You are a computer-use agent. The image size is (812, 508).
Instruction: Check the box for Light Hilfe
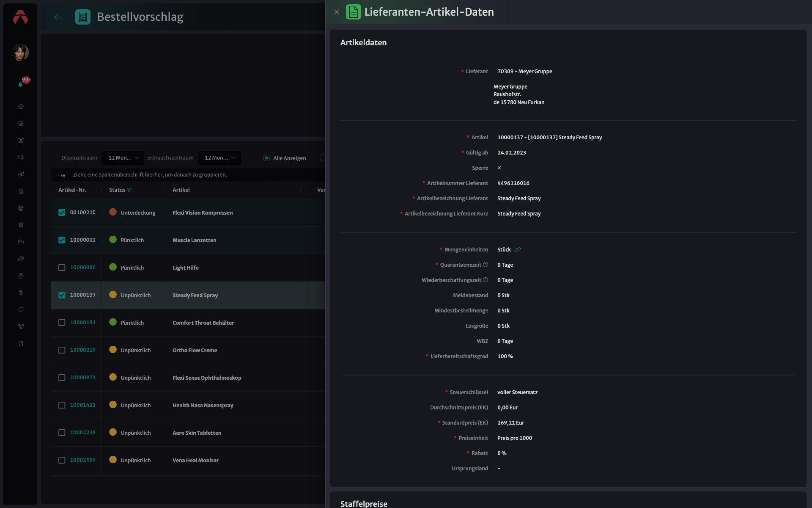[62, 268]
